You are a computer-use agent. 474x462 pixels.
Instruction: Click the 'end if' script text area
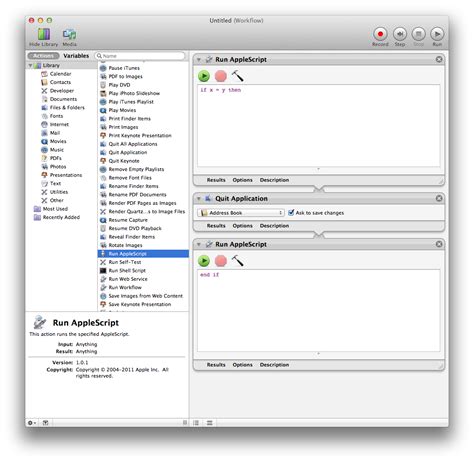(x=319, y=310)
